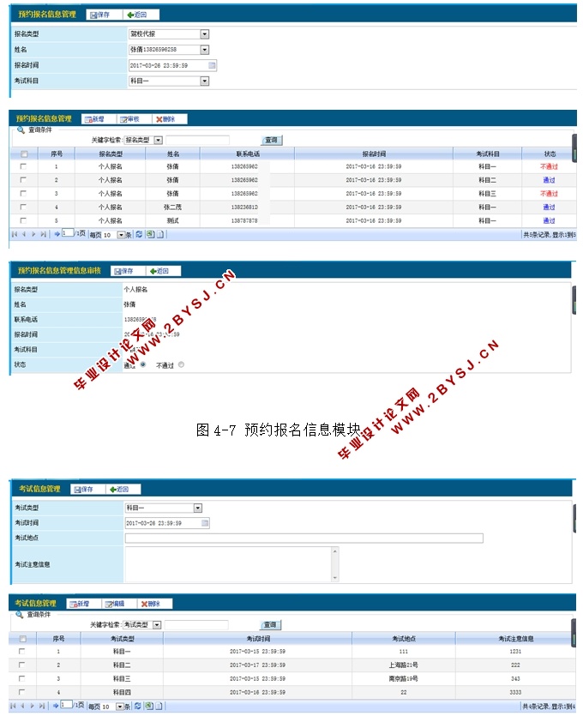Viewport: 583px width, 728px height.
Task: Go to first page in 考试信息 list pager
Action: point(13,707)
